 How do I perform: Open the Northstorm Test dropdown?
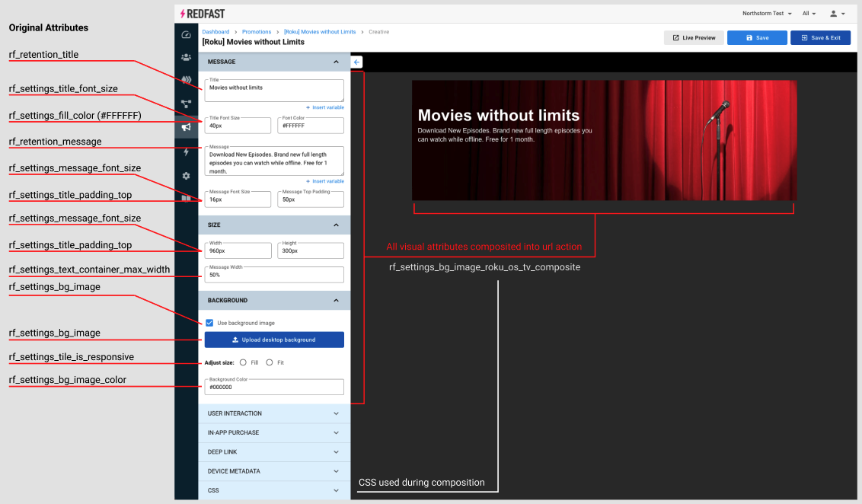[x=767, y=14]
